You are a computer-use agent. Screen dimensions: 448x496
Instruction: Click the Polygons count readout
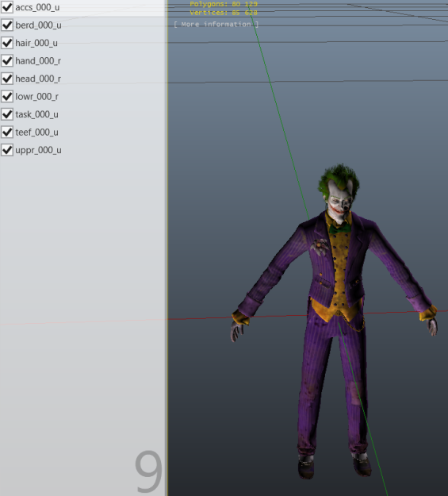pos(224,4)
